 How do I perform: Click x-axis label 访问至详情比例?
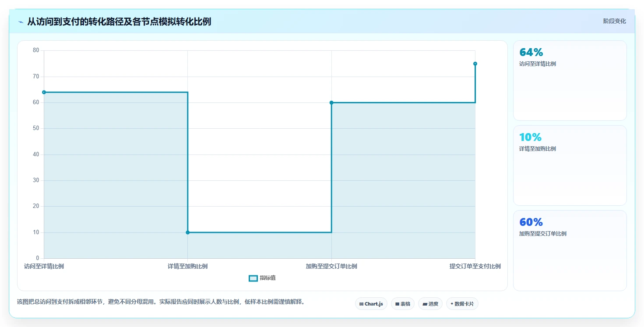(44, 266)
